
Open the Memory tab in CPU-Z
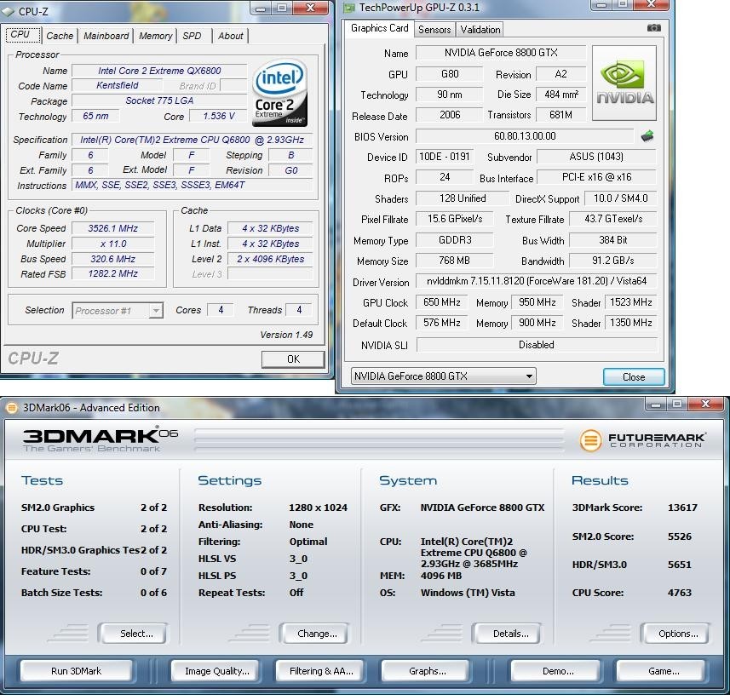point(156,36)
